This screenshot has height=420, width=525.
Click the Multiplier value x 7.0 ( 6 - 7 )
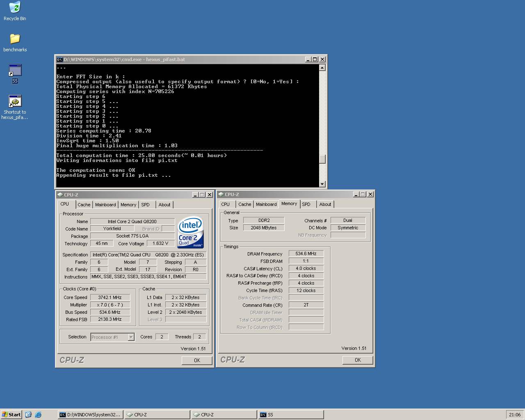[x=110, y=305]
